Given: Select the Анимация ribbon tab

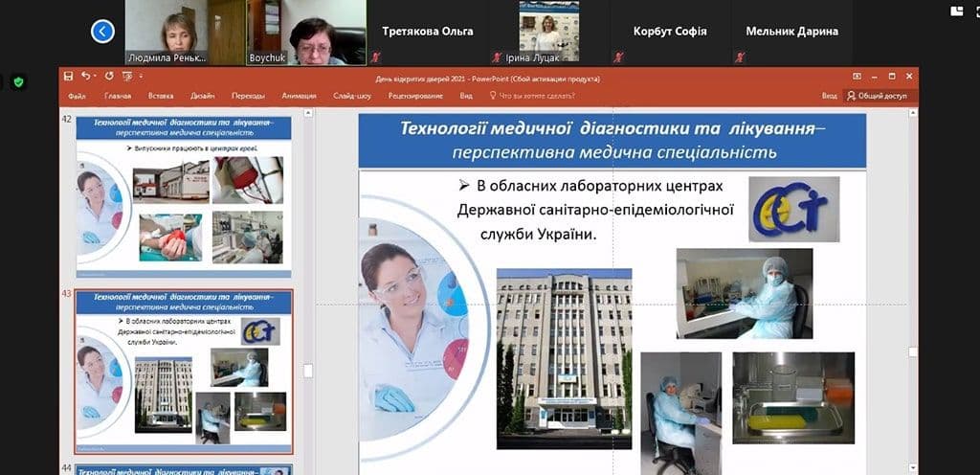Looking at the screenshot, I should pyautogui.click(x=299, y=97).
